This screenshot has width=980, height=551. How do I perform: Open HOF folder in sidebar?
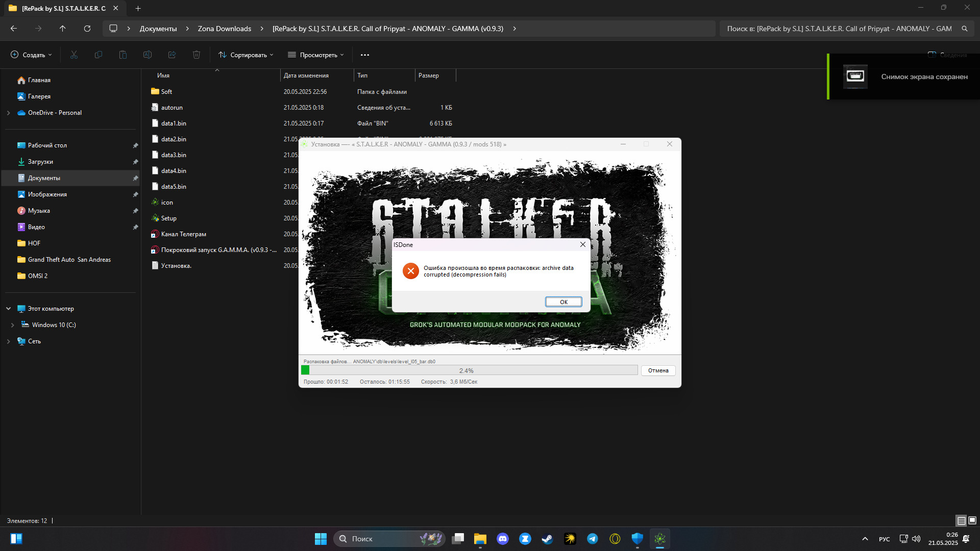70,243
